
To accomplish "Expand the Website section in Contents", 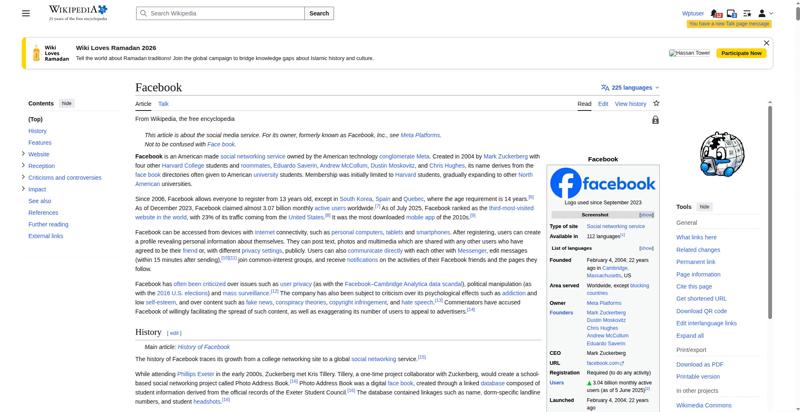I will (x=23, y=154).
